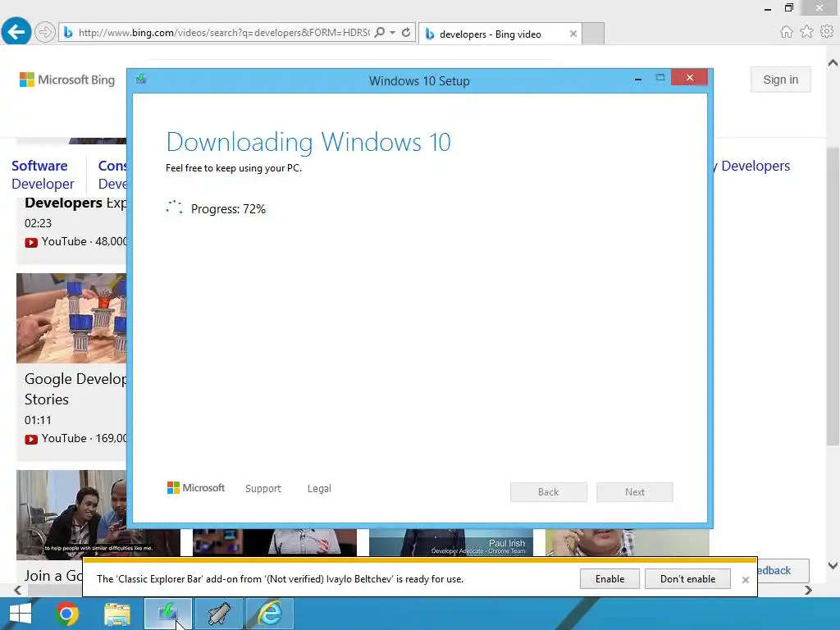
Task: Open the Support link in Setup
Action: pyautogui.click(x=263, y=489)
